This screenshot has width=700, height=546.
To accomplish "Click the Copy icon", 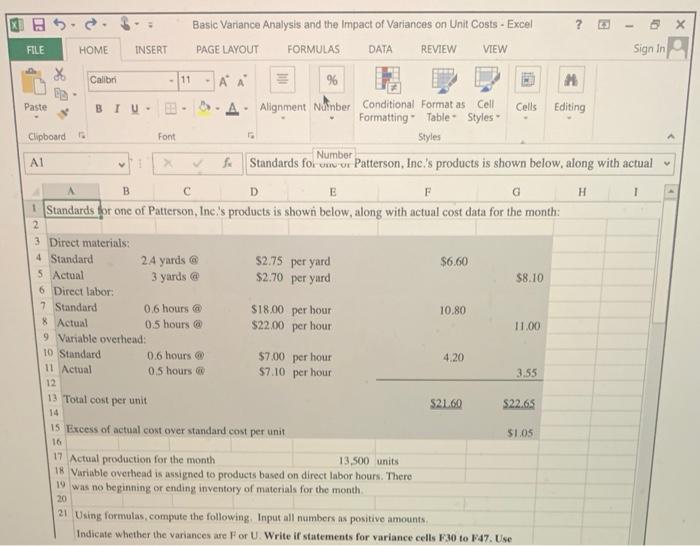I will pos(60,94).
